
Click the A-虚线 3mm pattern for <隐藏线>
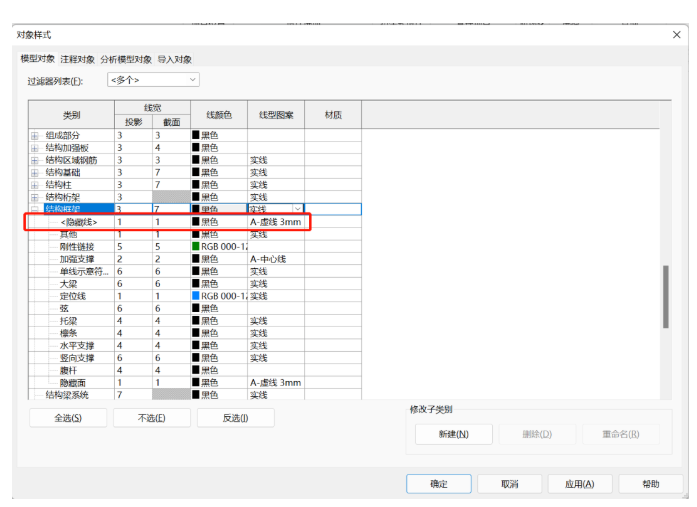[276, 222]
